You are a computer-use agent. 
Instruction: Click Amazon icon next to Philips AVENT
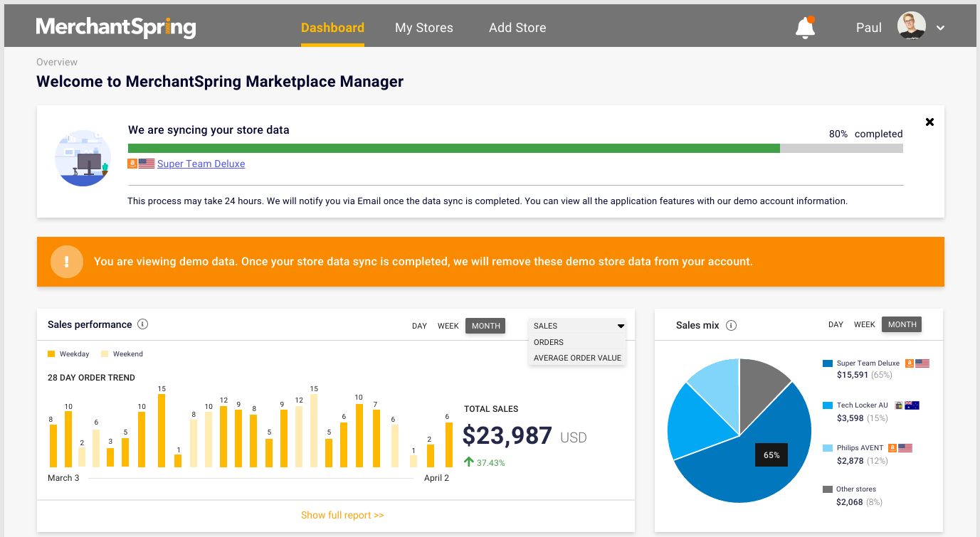coord(892,447)
